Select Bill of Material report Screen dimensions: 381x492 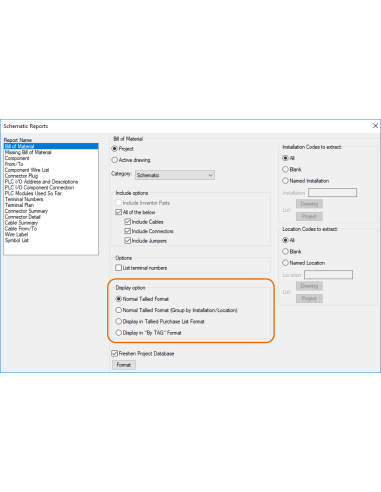[x=51, y=146]
